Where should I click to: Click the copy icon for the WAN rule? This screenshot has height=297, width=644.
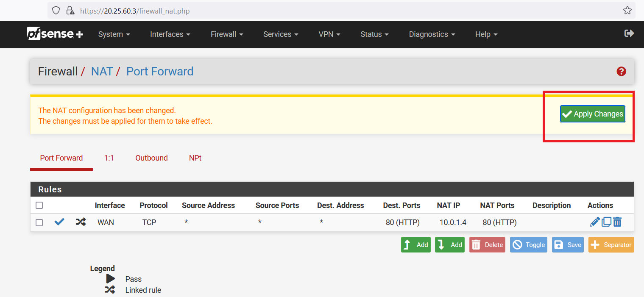pos(606,222)
